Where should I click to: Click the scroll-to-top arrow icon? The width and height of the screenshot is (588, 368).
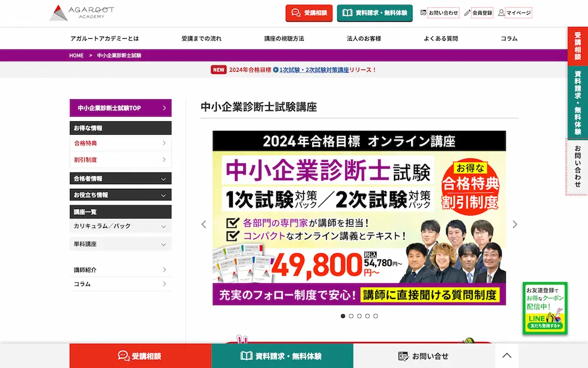point(507,356)
